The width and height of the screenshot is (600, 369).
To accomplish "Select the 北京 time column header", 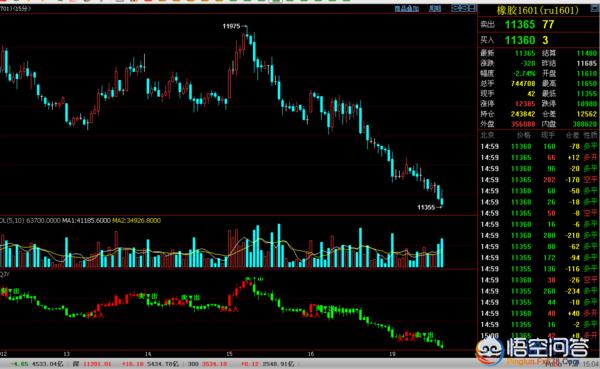I will click(488, 135).
